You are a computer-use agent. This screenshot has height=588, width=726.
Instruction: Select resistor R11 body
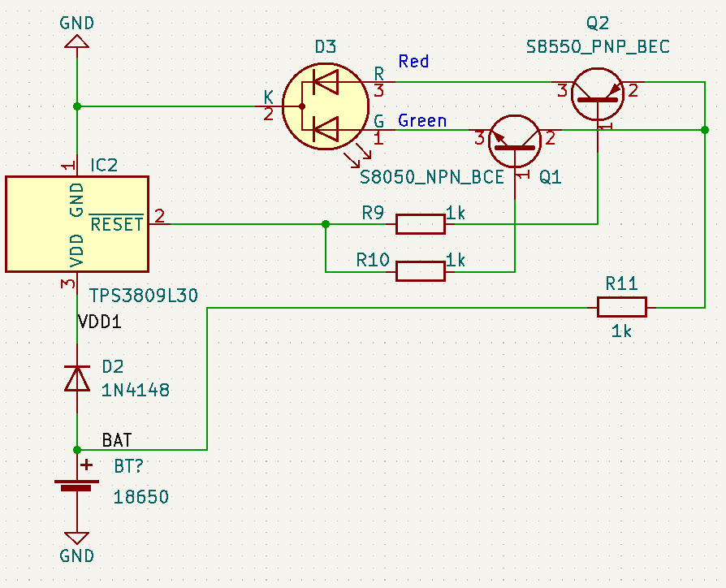pos(621,306)
